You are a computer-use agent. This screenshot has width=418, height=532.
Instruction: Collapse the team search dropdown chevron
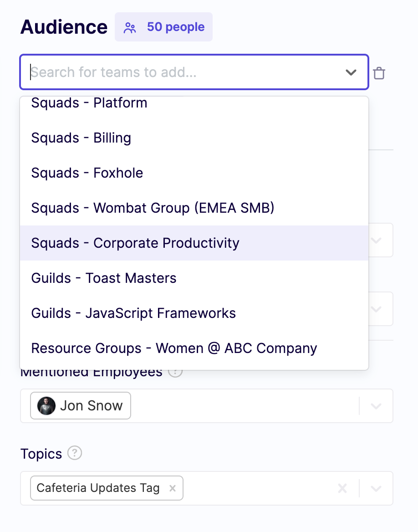(x=351, y=72)
